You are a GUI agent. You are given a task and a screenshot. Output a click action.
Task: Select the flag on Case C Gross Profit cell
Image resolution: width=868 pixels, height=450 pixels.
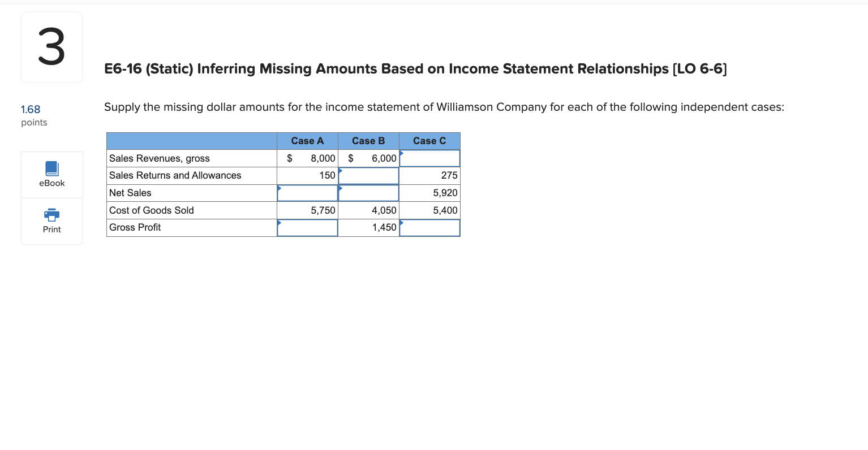[x=402, y=222]
